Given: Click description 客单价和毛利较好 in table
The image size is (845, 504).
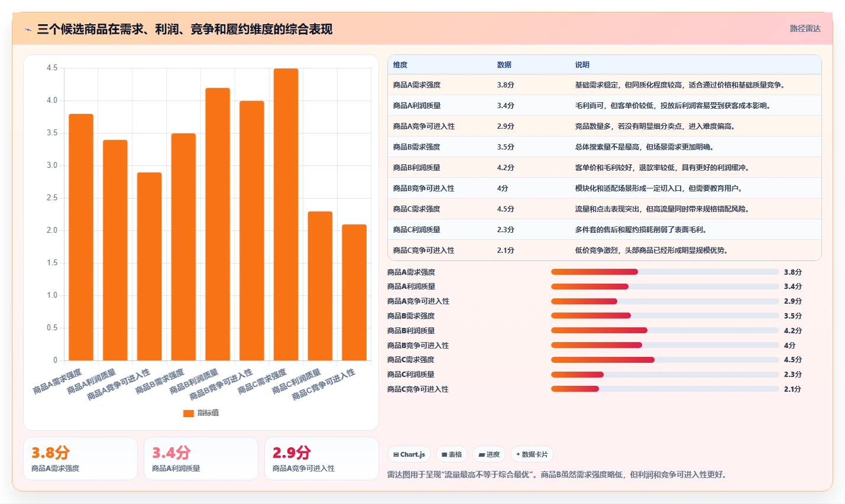Looking at the screenshot, I should pyautogui.click(x=662, y=168).
